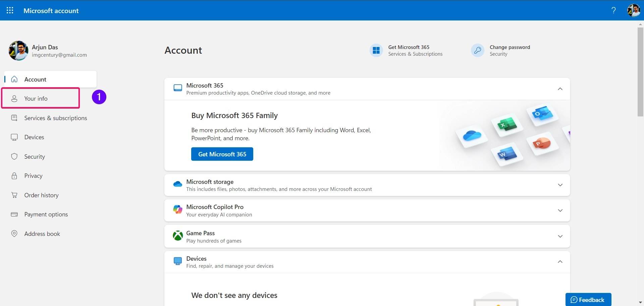Open the Feedback button
Image resolution: width=644 pixels, height=306 pixels.
pyautogui.click(x=588, y=300)
